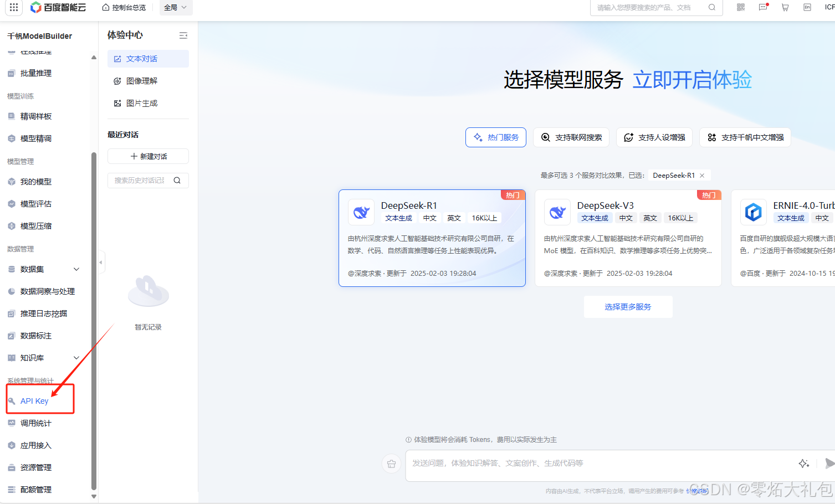Click the ERNIE hexagon logo
Image resolution: width=835 pixels, height=504 pixels.
click(x=754, y=212)
